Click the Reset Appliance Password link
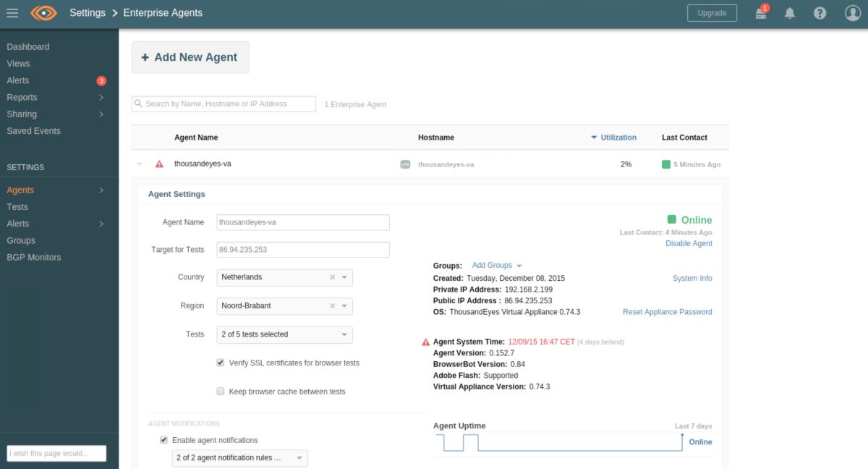868x469 pixels. click(666, 311)
